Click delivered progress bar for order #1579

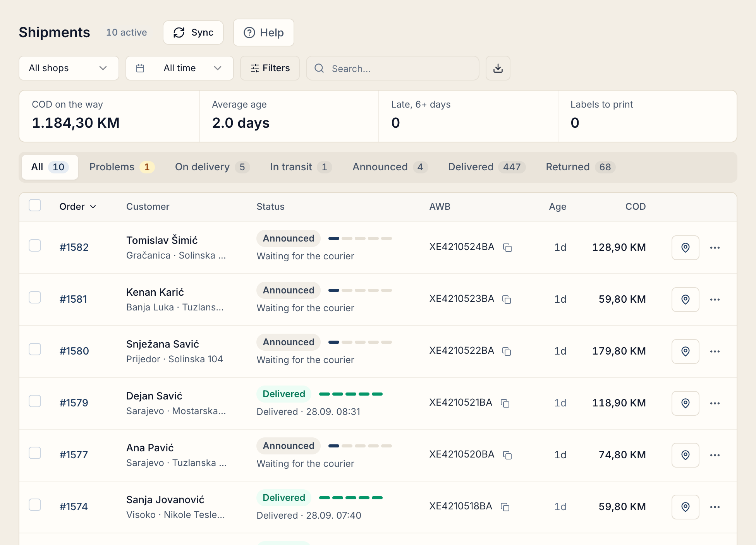(x=351, y=394)
